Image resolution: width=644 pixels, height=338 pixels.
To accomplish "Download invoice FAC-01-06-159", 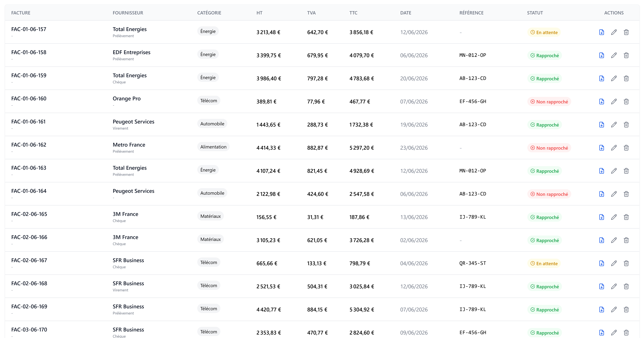I will [602, 78].
